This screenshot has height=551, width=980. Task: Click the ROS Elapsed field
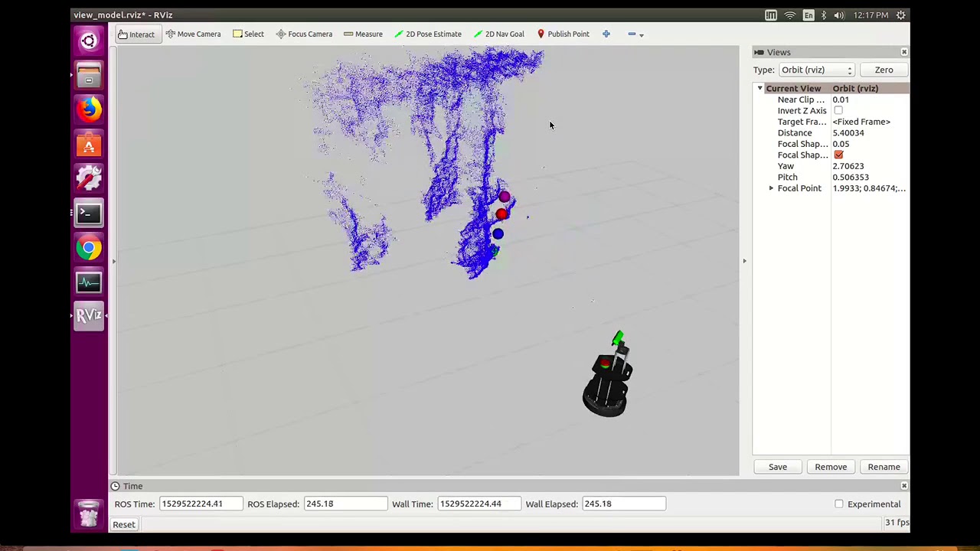tap(345, 504)
